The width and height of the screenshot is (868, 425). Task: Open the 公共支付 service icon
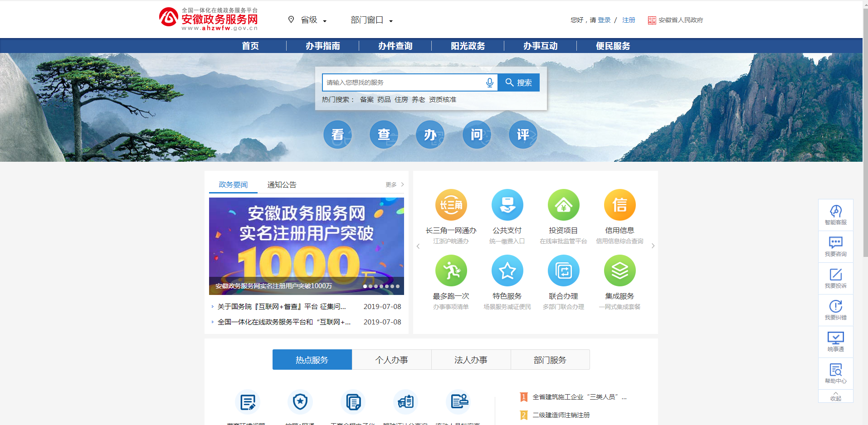[x=507, y=205]
